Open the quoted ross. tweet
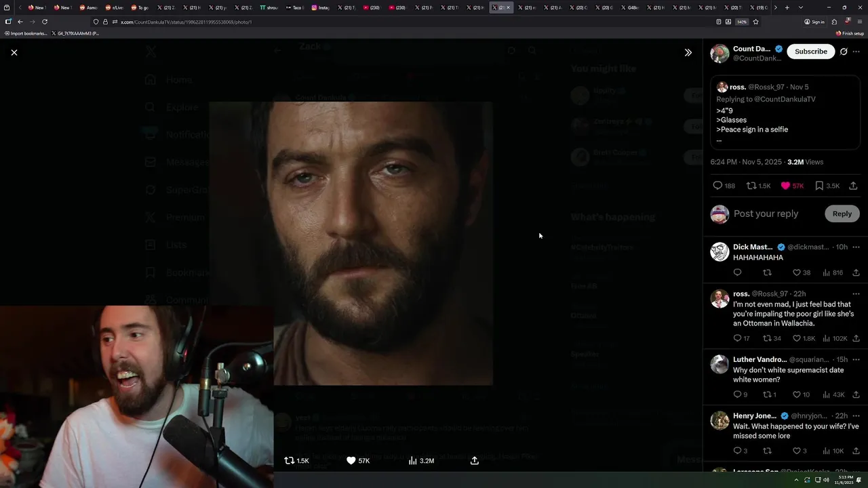 point(785,112)
